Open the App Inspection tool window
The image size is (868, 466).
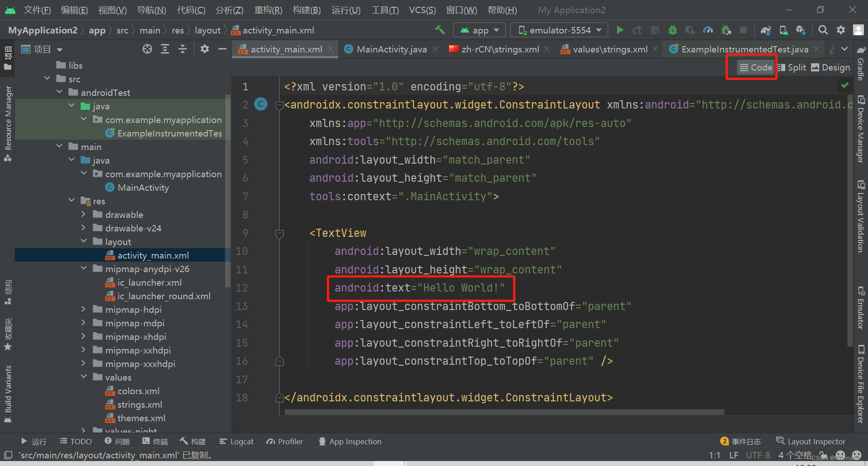click(x=350, y=442)
